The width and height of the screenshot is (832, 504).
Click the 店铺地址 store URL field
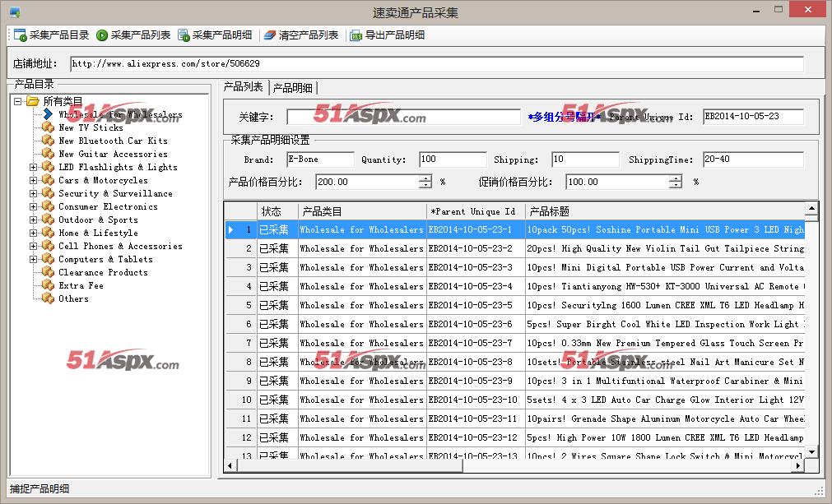(x=435, y=63)
